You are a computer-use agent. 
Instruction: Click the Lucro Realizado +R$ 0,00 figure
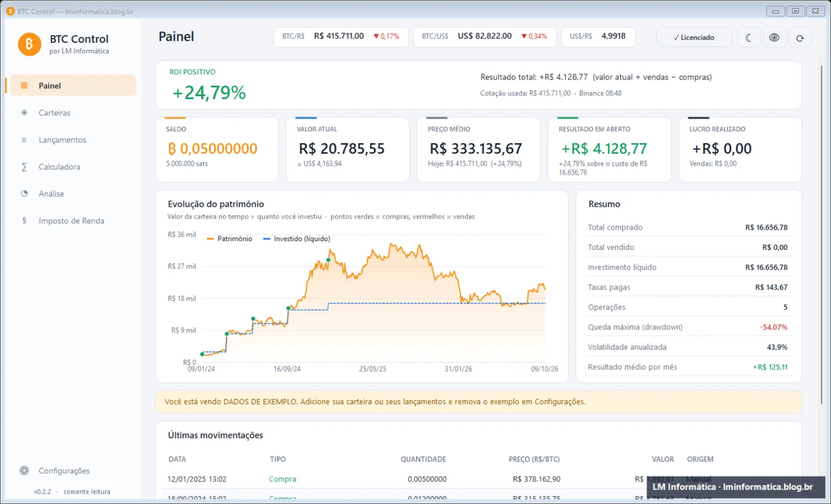tap(722, 148)
